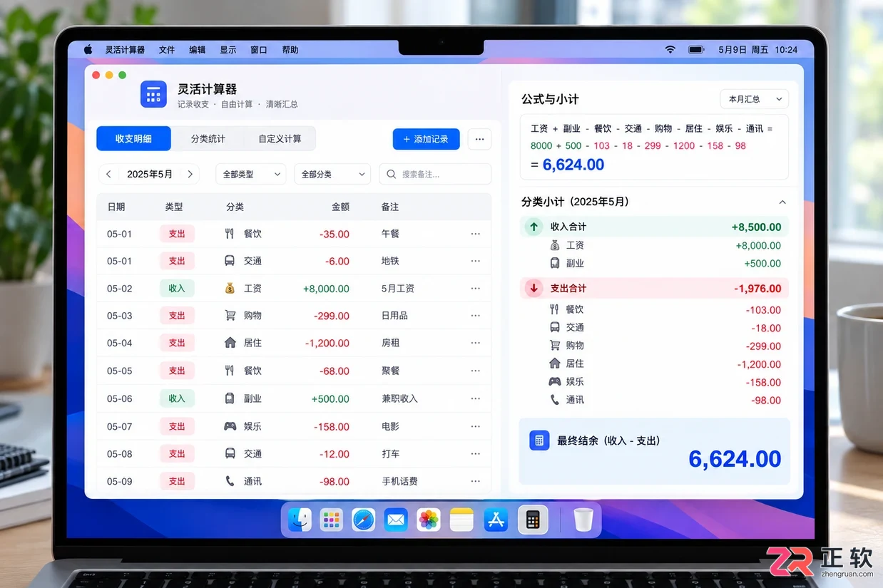Click the 支出合计 -1,976.00 value
Viewport: 883px width, 588px height.
[x=757, y=289]
